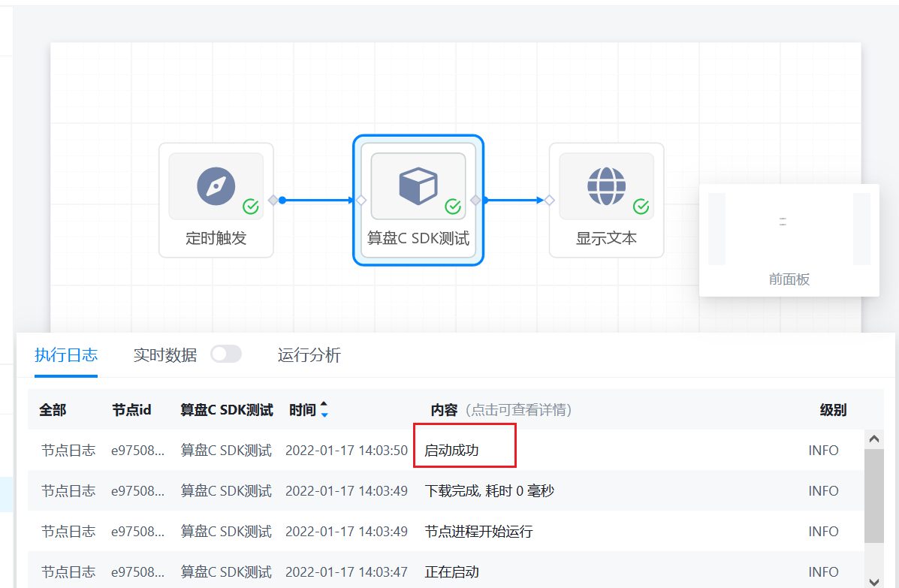Click green checkmark status on 显示文本 node
899x588 pixels.
pyautogui.click(x=641, y=207)
